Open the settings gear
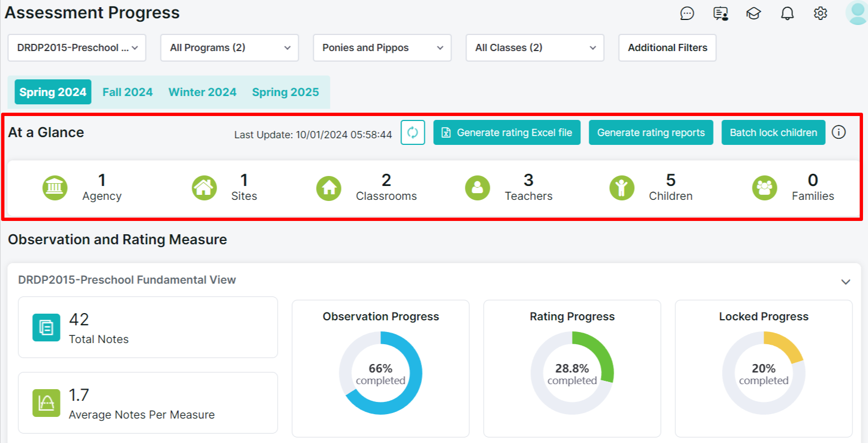 [x=820, y=13]
